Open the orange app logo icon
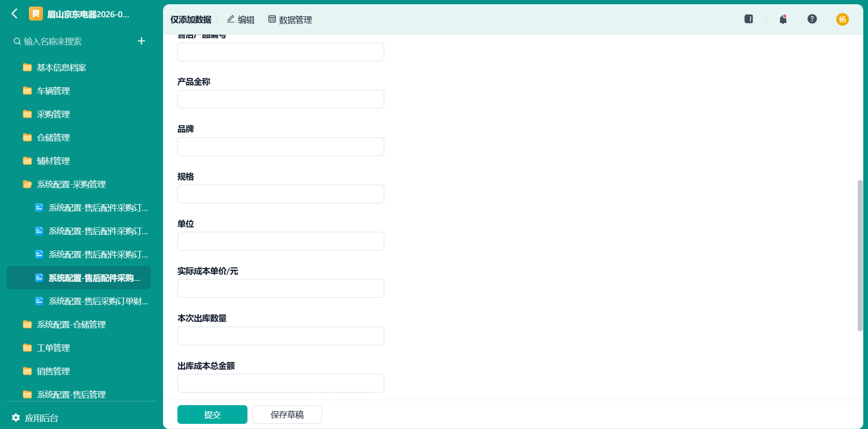The width and height of the screenshot is (868, 429). coord(36,14)
